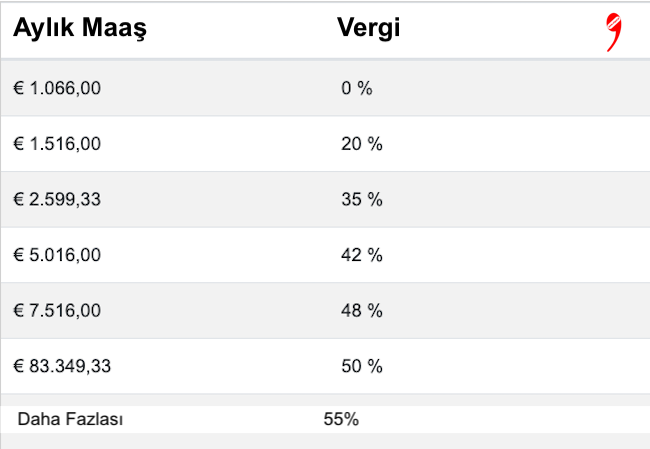Click the 20 % tax value
The width and height of the screenshot is (650, 449).
point(362,144)
